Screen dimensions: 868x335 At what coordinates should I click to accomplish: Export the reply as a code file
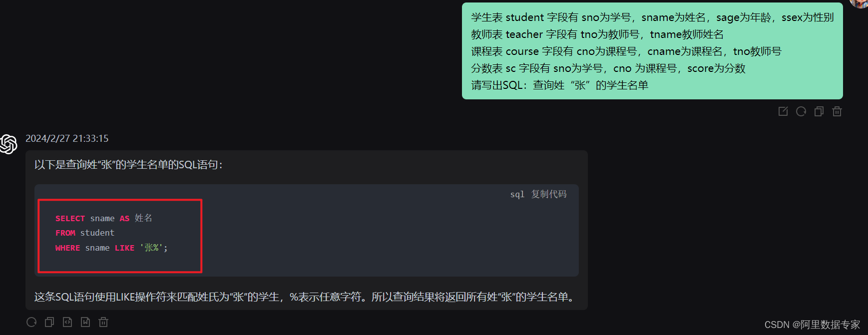[x=67, y=322]
